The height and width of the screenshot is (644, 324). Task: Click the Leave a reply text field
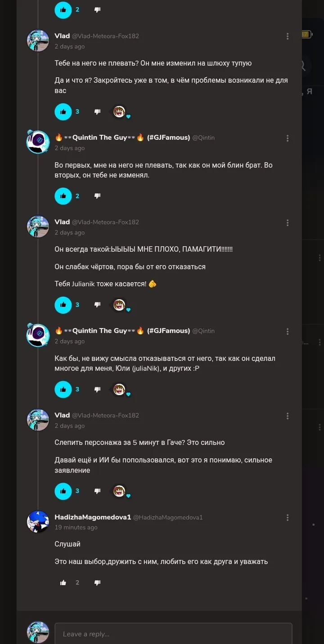click(173, 634)
